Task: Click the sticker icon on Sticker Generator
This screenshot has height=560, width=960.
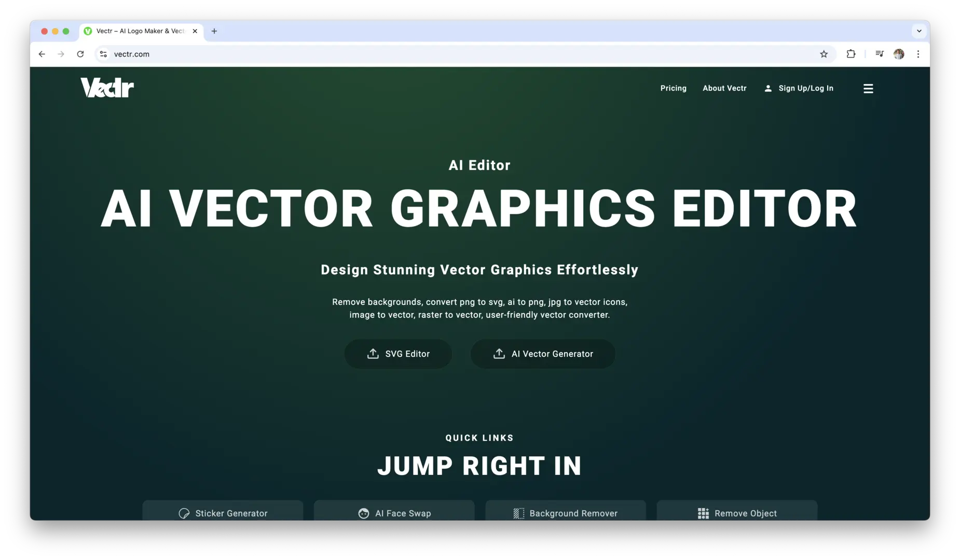Action: (184, 513)
